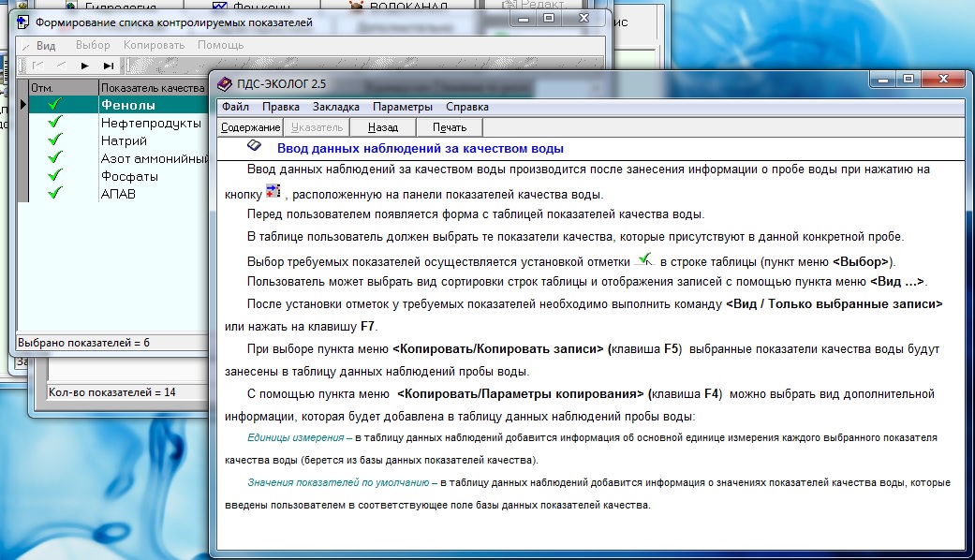Screen dimensions: 975x560
Task: Click the add-data button icon in help text
Action: tap(273, 192)
